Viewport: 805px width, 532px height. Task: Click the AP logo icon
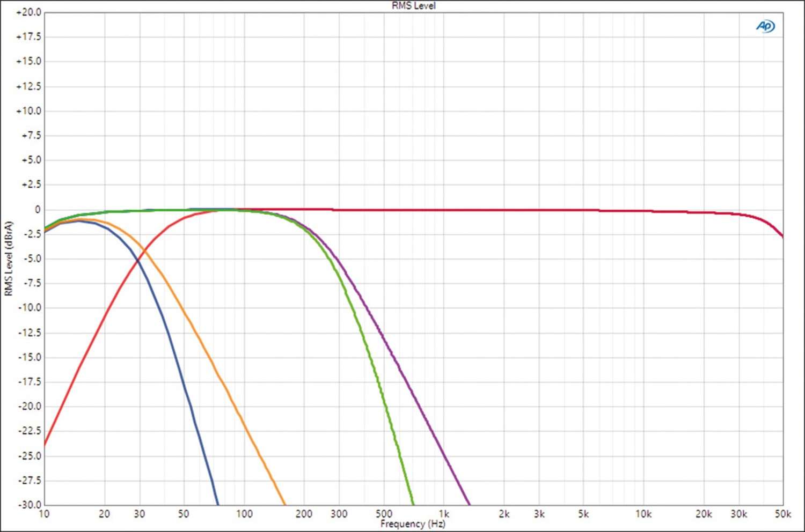point(765,26)
